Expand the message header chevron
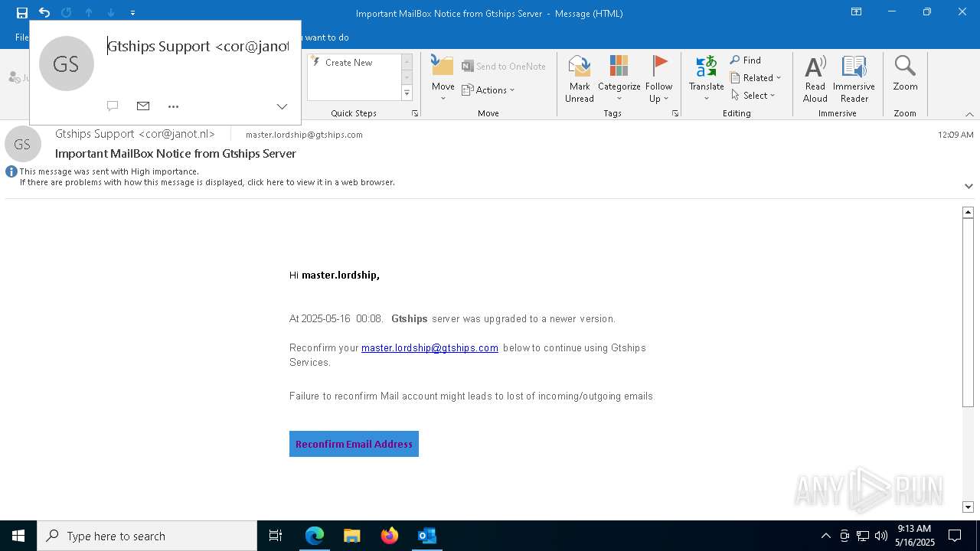The height and width of the screenshot is (551, 980). point(969,186)
